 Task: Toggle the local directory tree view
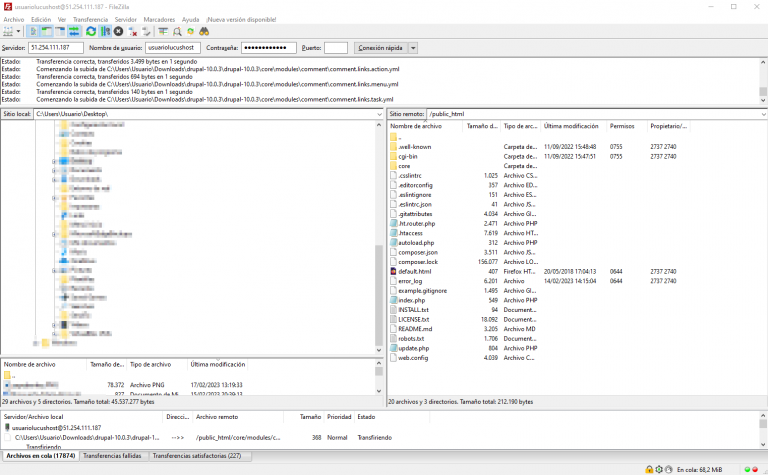[x=47, y=32]
